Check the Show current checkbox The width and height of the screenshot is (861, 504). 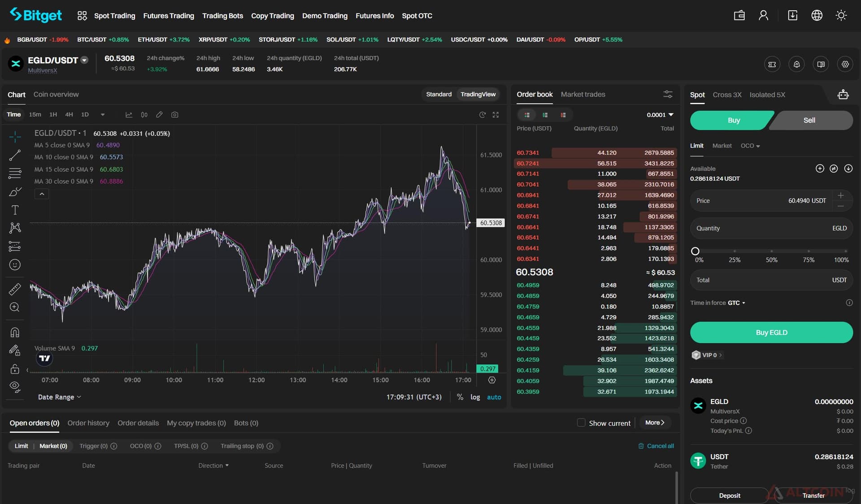coord(581,422)
